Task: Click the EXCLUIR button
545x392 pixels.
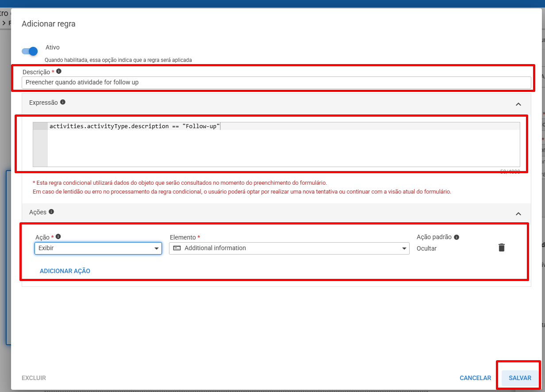Action: coord(34,378)
